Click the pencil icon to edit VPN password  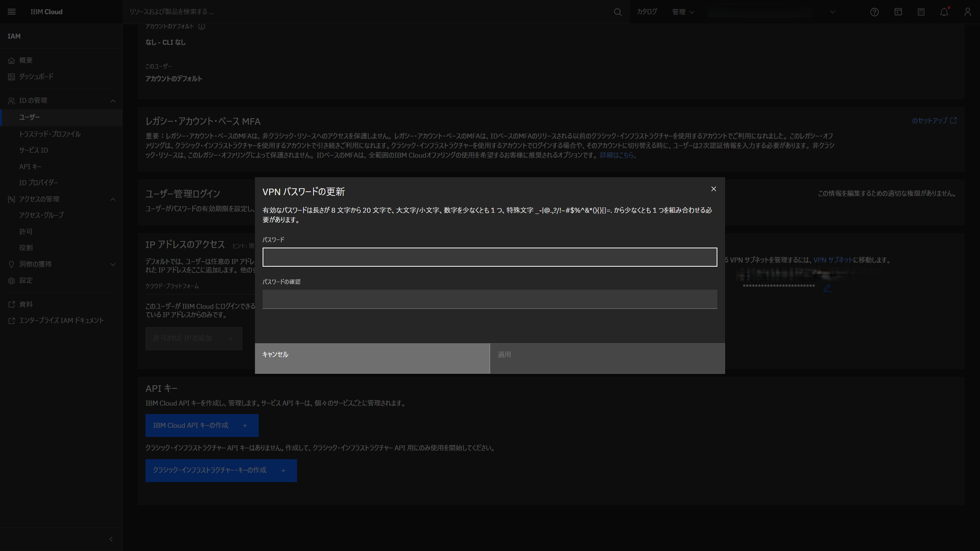point(827,288)
